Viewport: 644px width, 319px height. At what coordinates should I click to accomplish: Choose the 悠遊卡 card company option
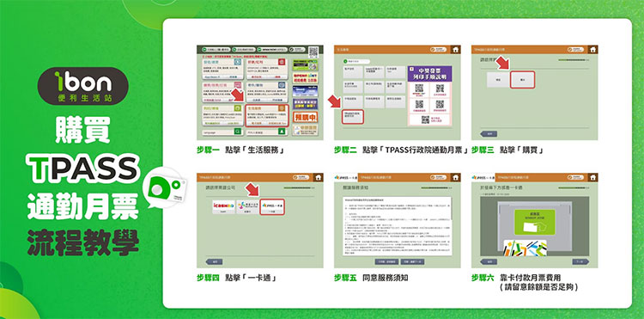pos(247,206)
